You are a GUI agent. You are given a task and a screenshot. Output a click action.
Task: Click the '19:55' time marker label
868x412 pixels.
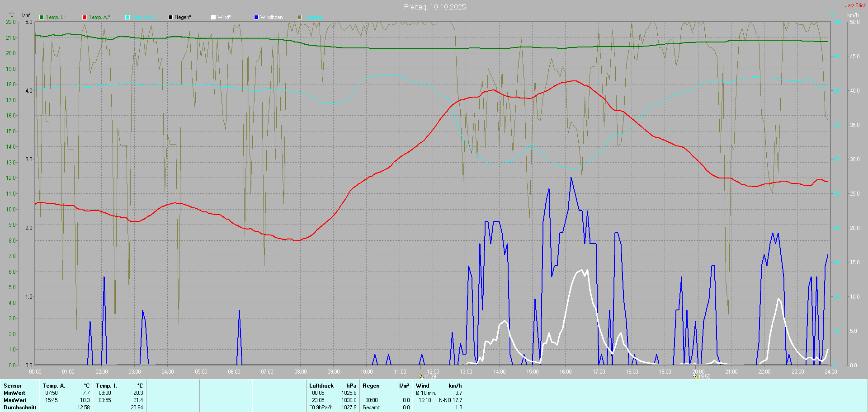pyautogui.click(x=704, y=377)
